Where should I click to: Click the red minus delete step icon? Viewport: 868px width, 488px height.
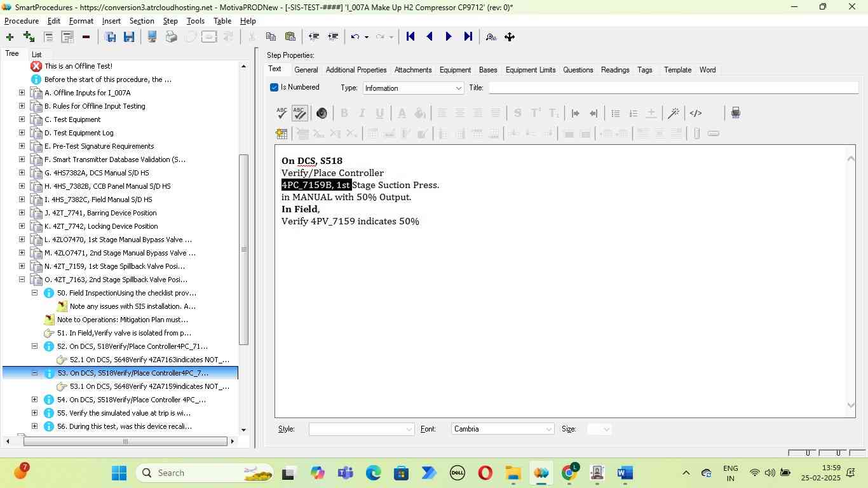(86, 37)
